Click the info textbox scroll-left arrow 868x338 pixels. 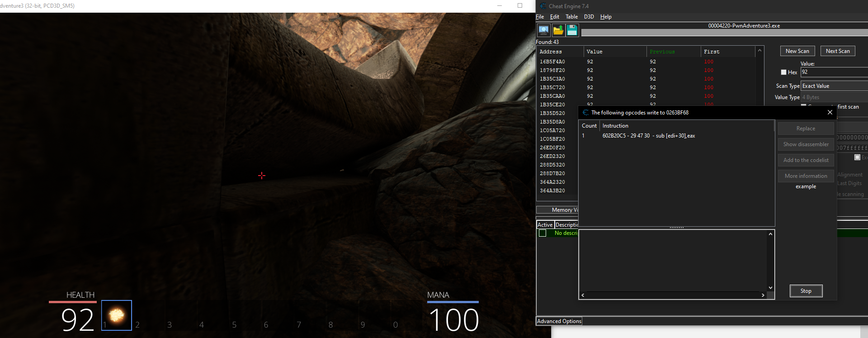point(583,295)
